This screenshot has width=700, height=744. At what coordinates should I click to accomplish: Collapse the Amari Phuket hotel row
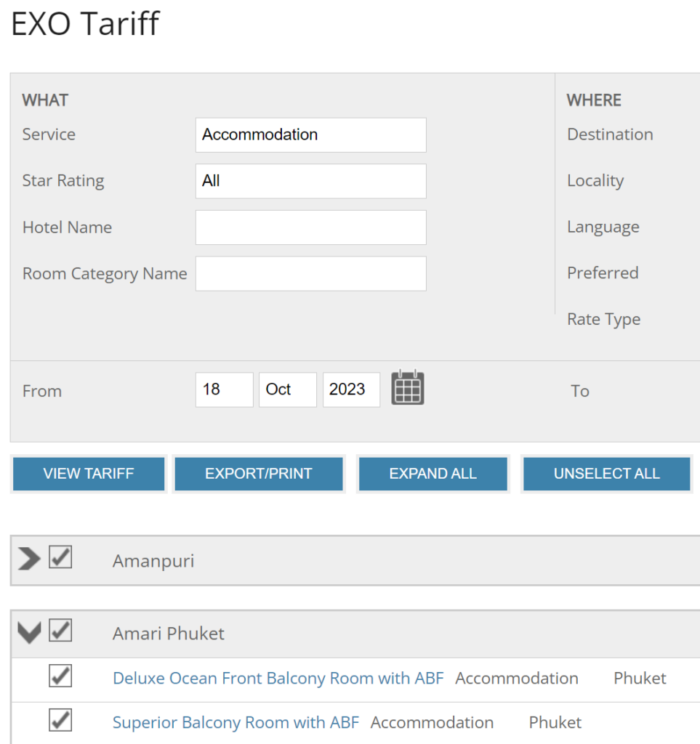click(x=28, y=632)
